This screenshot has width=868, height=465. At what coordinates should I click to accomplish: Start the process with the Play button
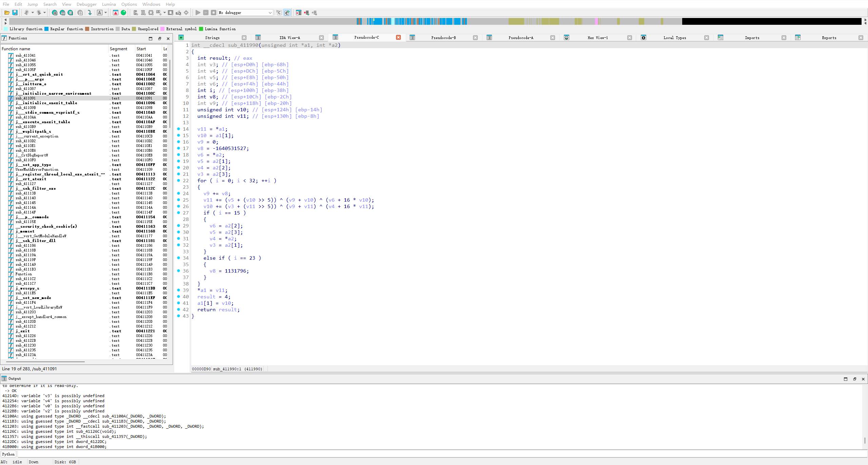coord(198,13)
